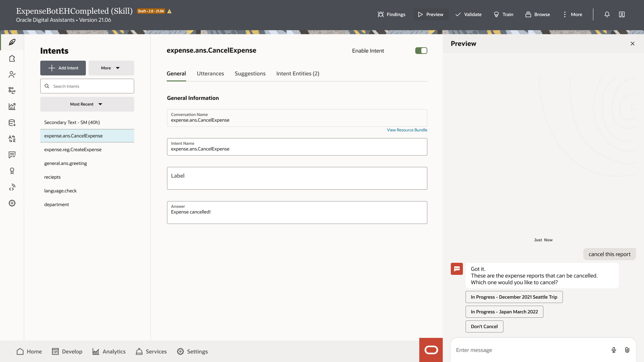Image resolution: width=644 pixels, height=362 pixels.
Task: Open the More menu in the top bar
Action: click(572, 14)
